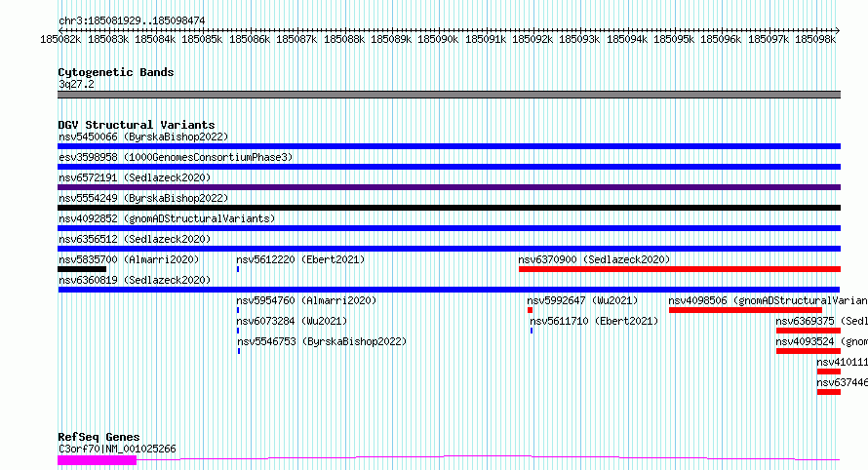Click the 185085k ruler tick label
Image resolution: width=868 pixels, height=470 pixels.
click(x=202, y=39)
